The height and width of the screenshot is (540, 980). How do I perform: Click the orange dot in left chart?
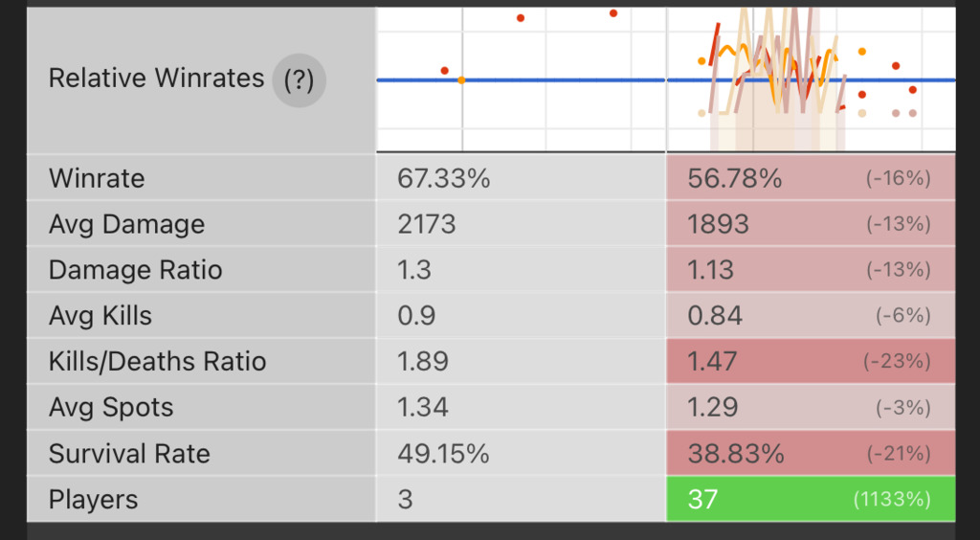tap(461, 80)
